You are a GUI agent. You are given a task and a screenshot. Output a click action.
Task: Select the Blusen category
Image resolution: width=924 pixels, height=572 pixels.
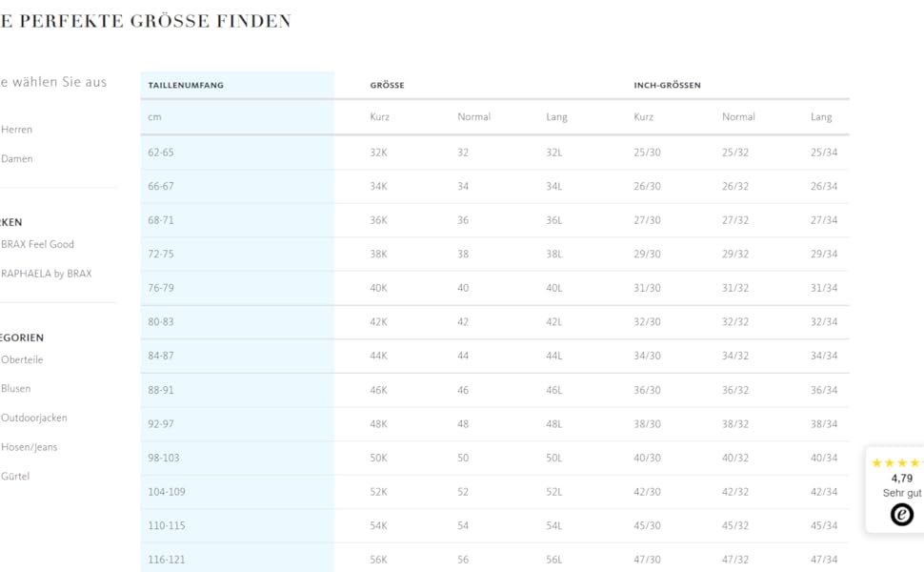coord(15,389)
